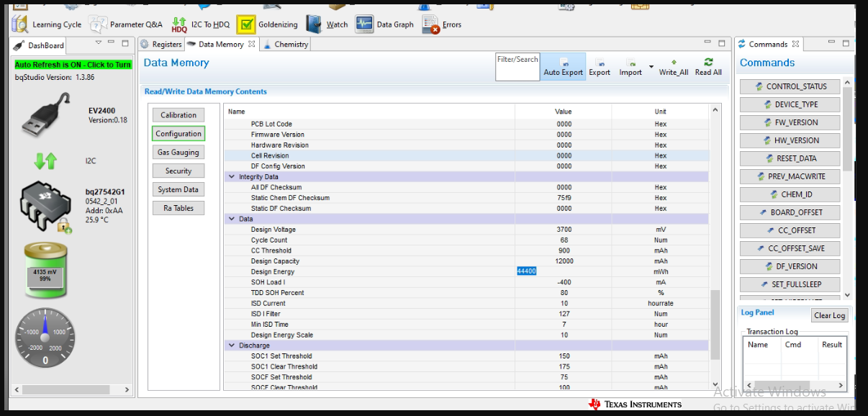Open the Watch tool
The width and height of the screenshot is (868, 416).
coord(327,24)
